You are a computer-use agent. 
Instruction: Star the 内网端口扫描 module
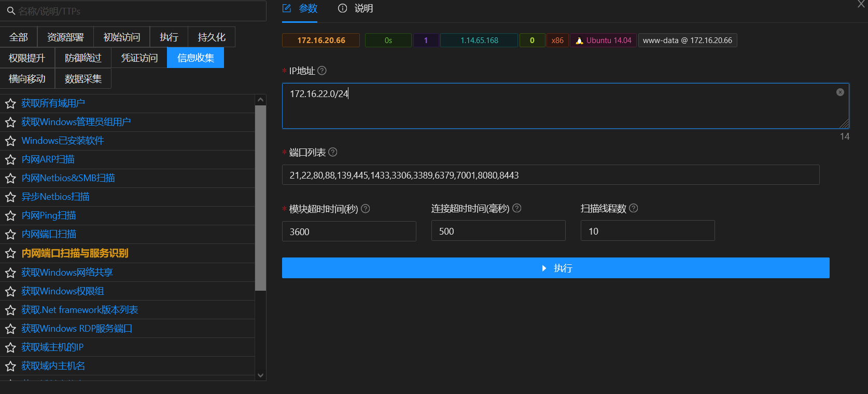(10, 235)
